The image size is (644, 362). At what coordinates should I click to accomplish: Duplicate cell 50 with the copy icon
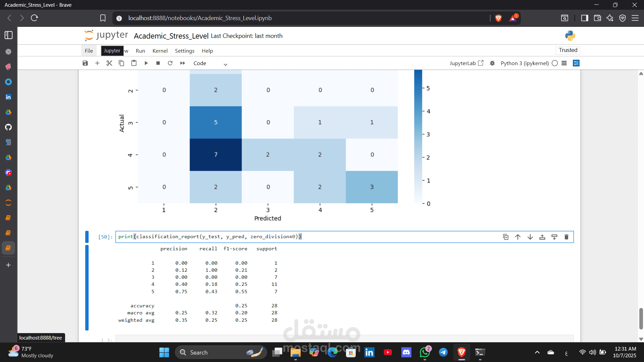(506, 237)
